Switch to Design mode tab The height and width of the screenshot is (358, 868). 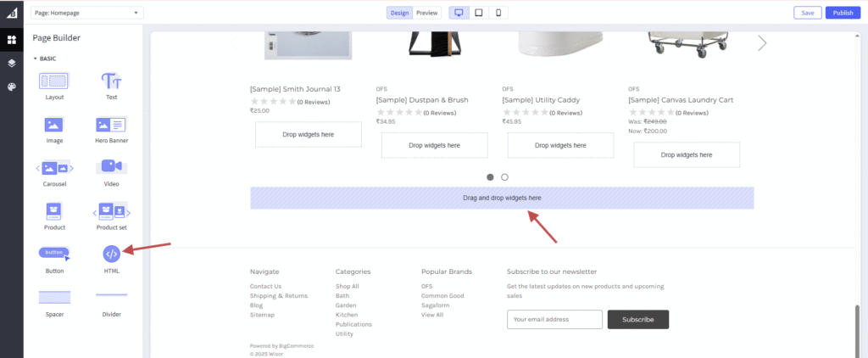[x=399, y=13]
